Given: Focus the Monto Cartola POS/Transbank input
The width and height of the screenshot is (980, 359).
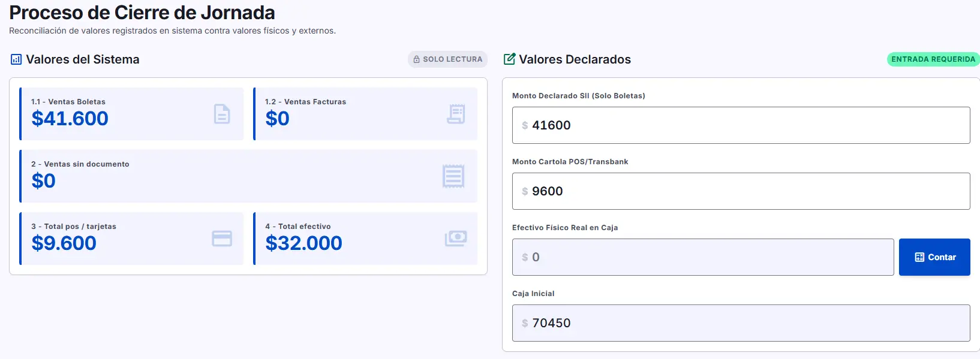Looking at the screenshot, I should tap(741, 191).
